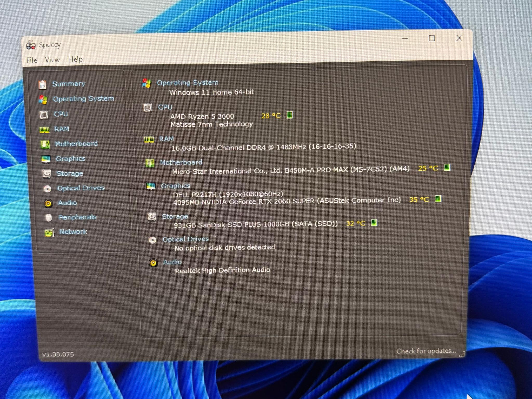This screenshot has width=532, height=399.
Task: Click the CPU temperature status indicator icon
Action: coord(289,115)
